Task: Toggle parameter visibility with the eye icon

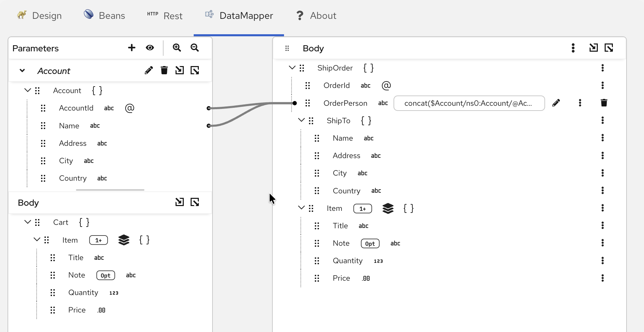Action: [150, 48]
